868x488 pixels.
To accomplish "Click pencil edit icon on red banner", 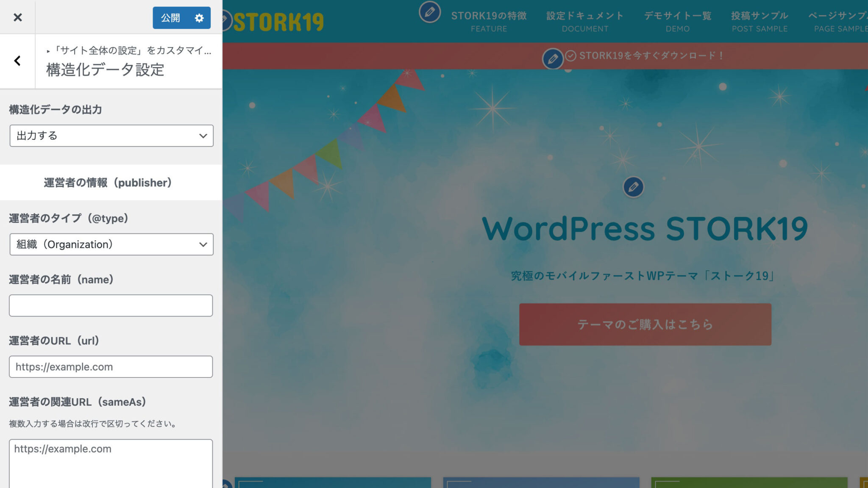I will click(x=553, y=59).
